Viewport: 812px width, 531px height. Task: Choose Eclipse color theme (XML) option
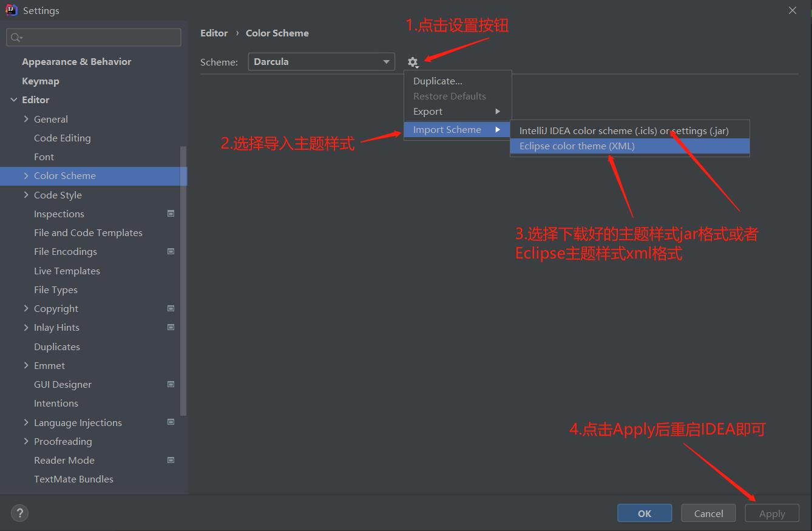coord(629,146)
